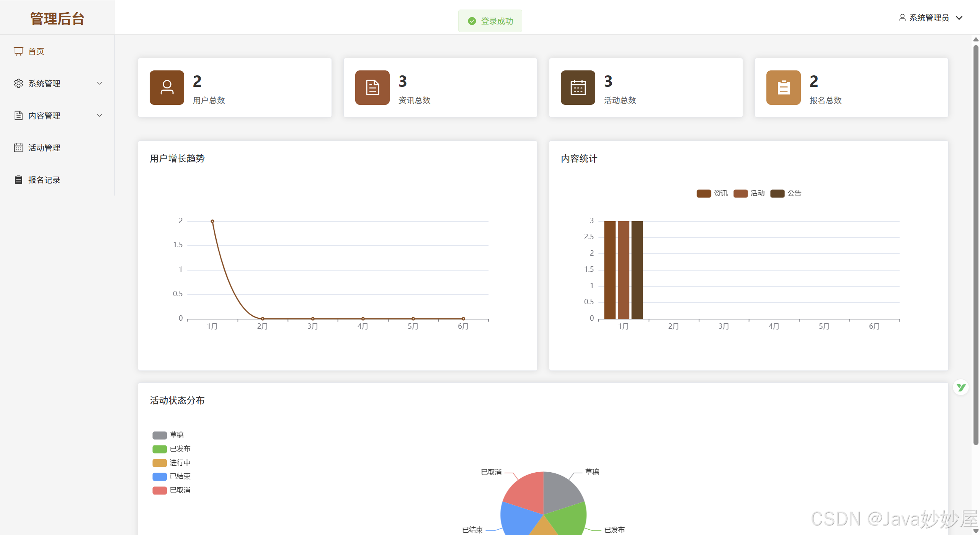
Task: Click the 活动总数 calendar icon tile
Action: coord(578,88)
